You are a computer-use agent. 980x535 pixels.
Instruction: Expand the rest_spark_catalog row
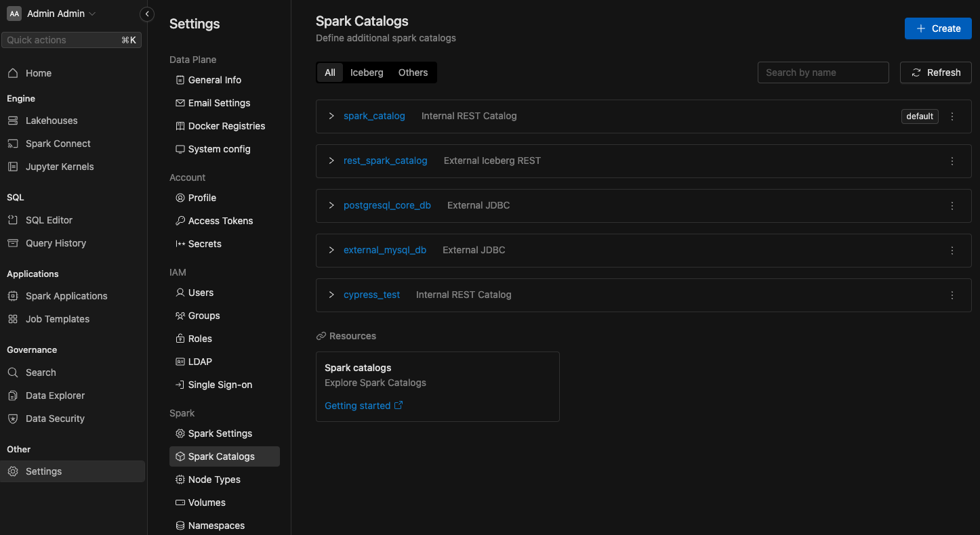point(331,160)
